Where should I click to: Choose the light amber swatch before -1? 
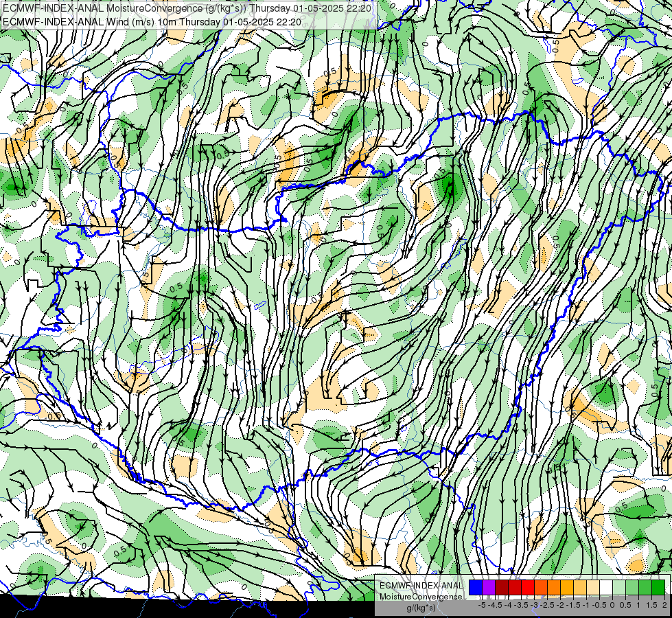tap(580, 588)
